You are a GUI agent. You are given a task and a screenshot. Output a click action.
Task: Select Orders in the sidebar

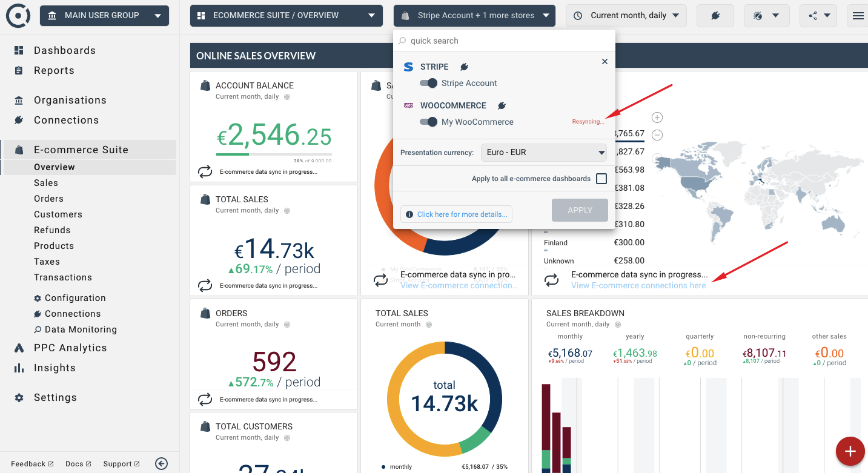point(48,199)
